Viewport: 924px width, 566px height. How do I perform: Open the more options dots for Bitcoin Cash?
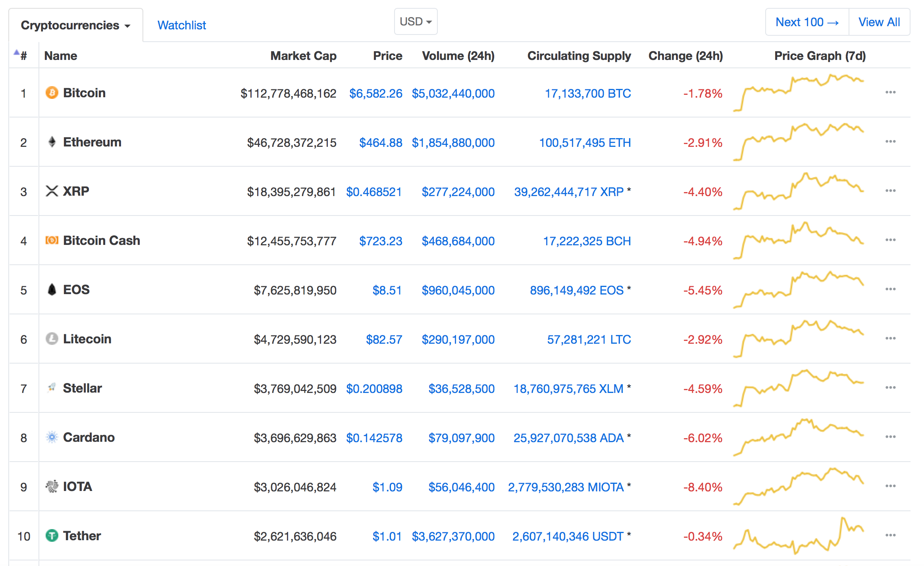[x=890, y=240]
